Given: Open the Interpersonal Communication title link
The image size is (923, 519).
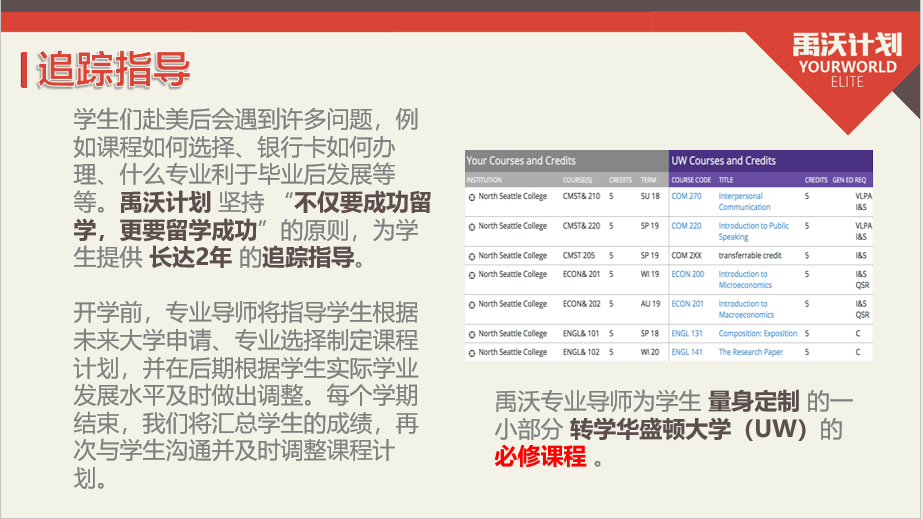Looking at the screenshot, I should (744, 202).
